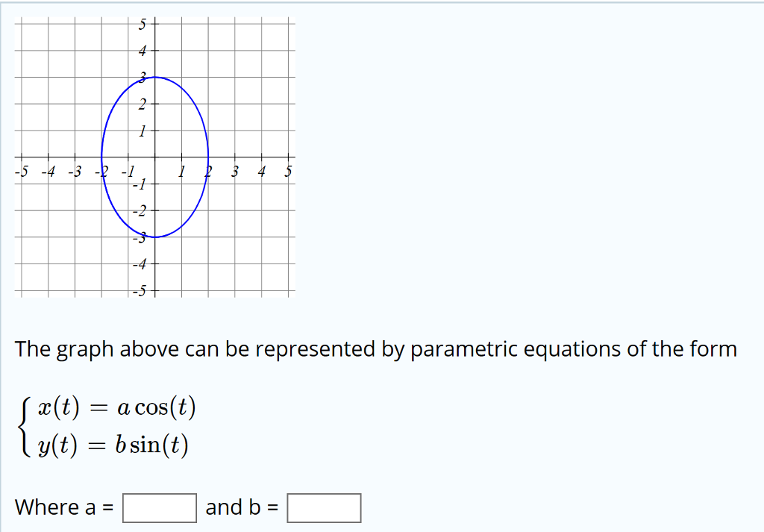Click the tick mark at y = -4

click(x=153, y=263)
